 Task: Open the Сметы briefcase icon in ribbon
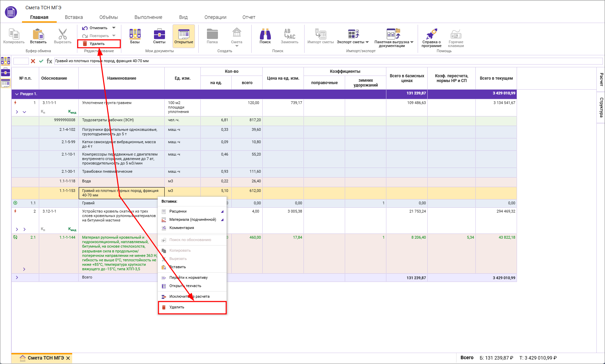click(159, 36)
